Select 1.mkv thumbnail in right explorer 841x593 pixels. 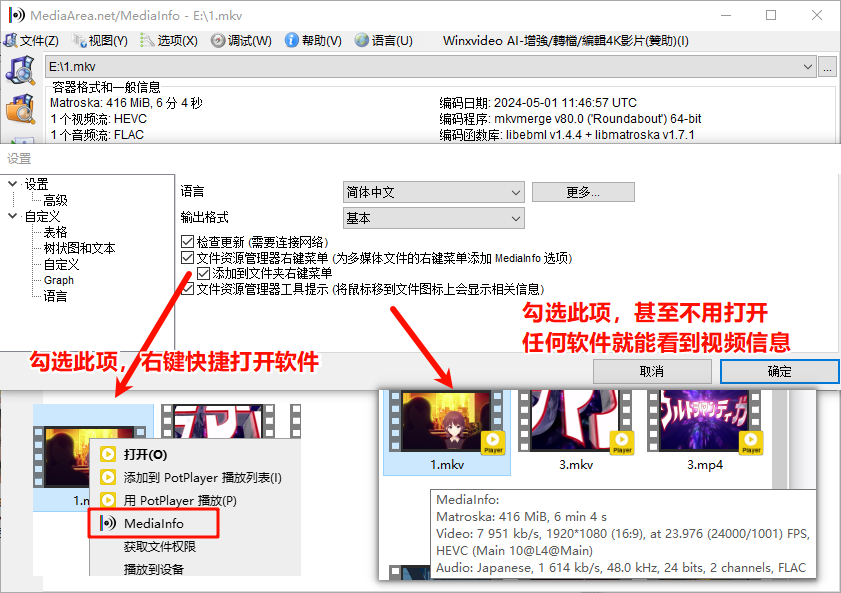pos(446,421)
